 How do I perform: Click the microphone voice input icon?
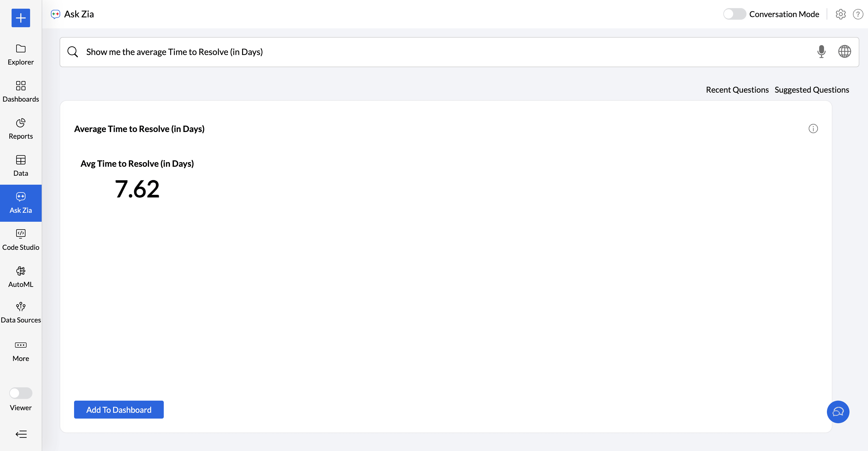pos(821,52)
